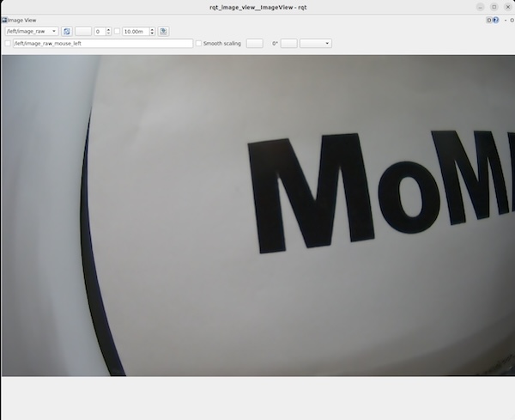Maximize the rqt window
Viewport: 515px width, 420px height.
[x=494, y=7]
